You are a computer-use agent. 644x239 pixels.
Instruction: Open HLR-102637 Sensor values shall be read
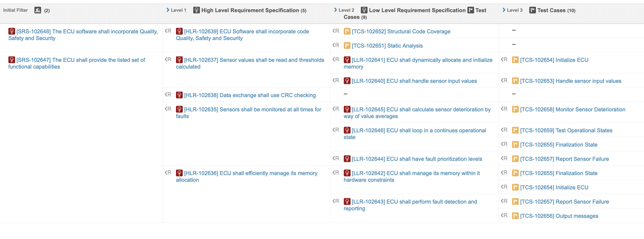pyautogui.click(x=250, y=63)
